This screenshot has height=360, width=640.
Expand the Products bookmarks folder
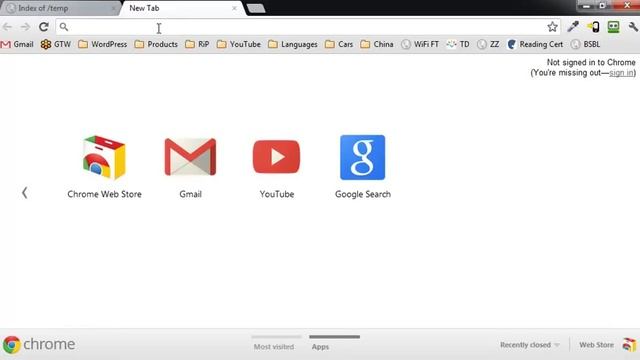tap(156, 44)
